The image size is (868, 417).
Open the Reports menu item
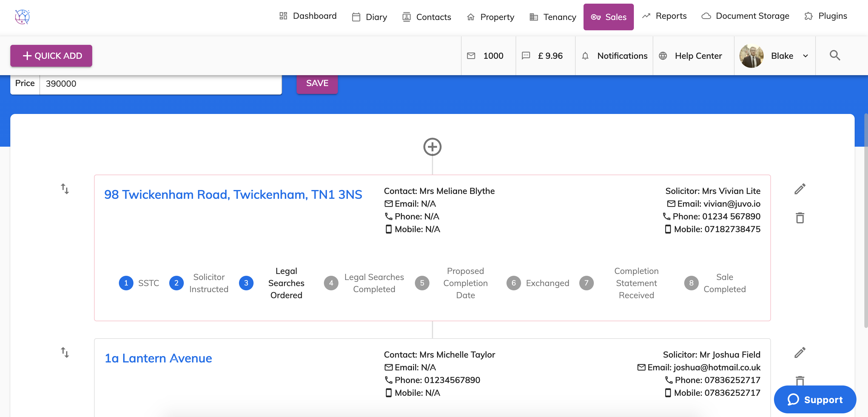tap(664, 16)
